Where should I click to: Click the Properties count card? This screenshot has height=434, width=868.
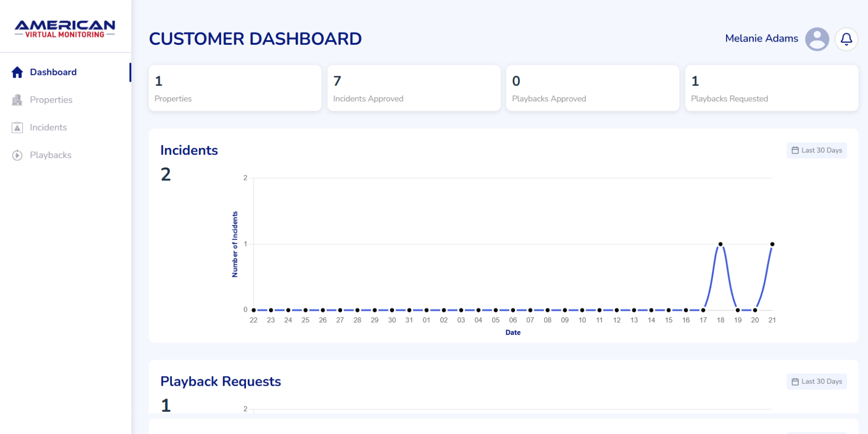point(235,88)
